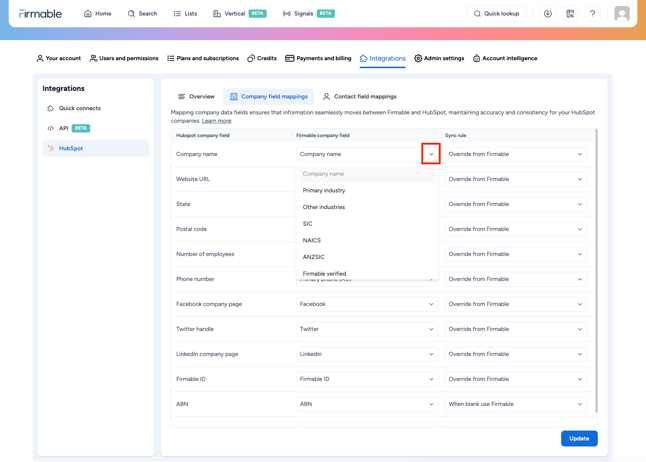Open Lists from the navigation bar

point(185,14)
